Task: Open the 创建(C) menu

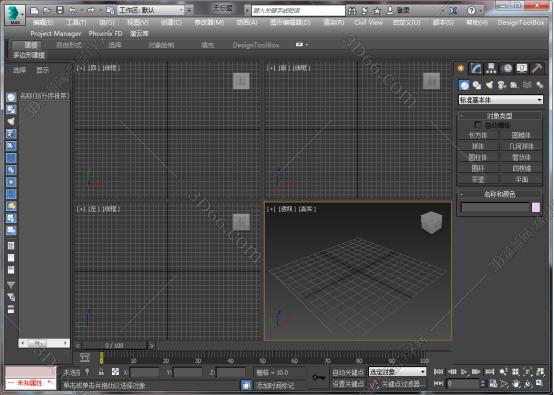Action: click(x=171, y=23)
